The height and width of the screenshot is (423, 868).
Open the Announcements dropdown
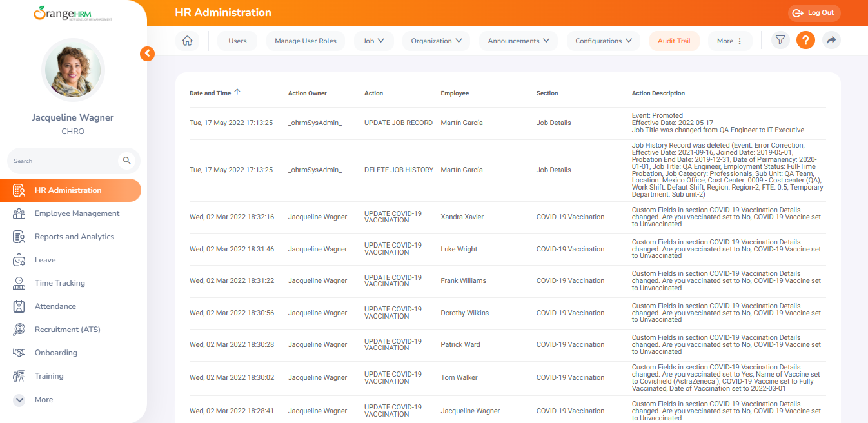(x=518, y=41)
